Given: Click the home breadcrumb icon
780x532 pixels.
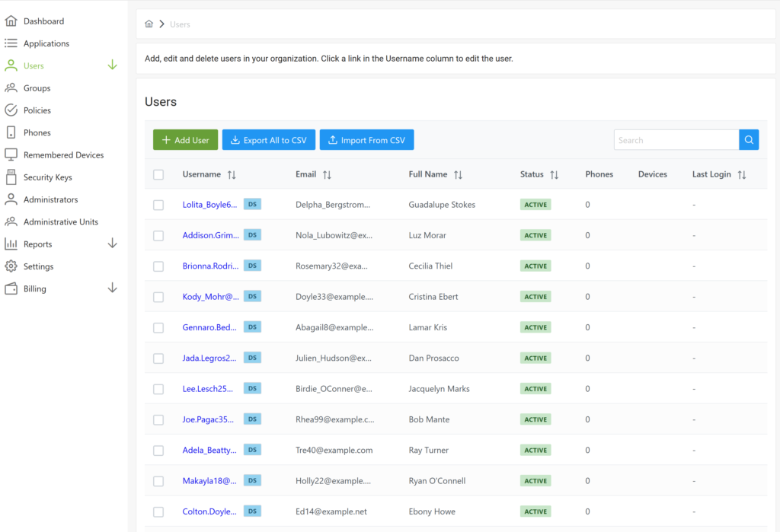Looking at the screenshot, I should [149, 23].
